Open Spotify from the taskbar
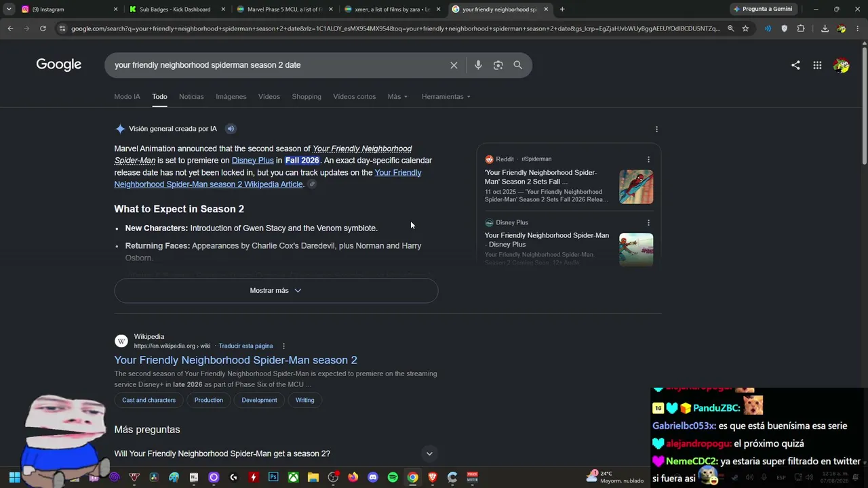868x488 pixels. coord(393,477)
